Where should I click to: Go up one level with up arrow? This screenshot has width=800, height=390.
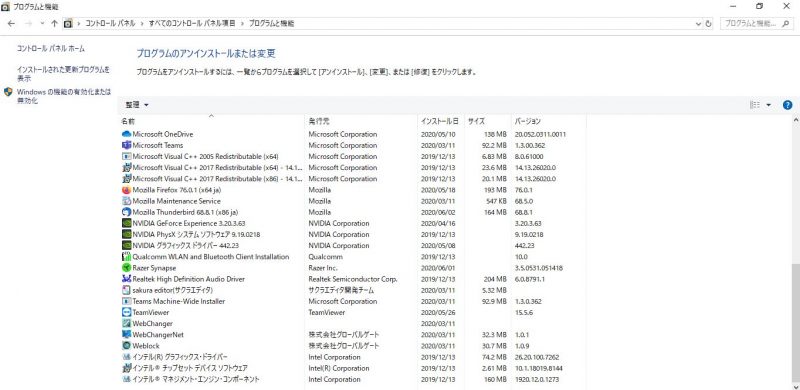54,23
